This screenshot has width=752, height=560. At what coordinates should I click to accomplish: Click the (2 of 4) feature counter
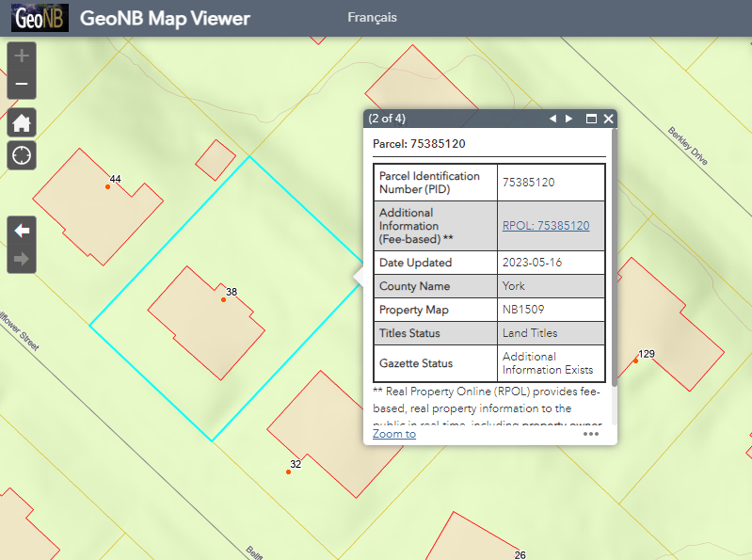click(387, 119)
